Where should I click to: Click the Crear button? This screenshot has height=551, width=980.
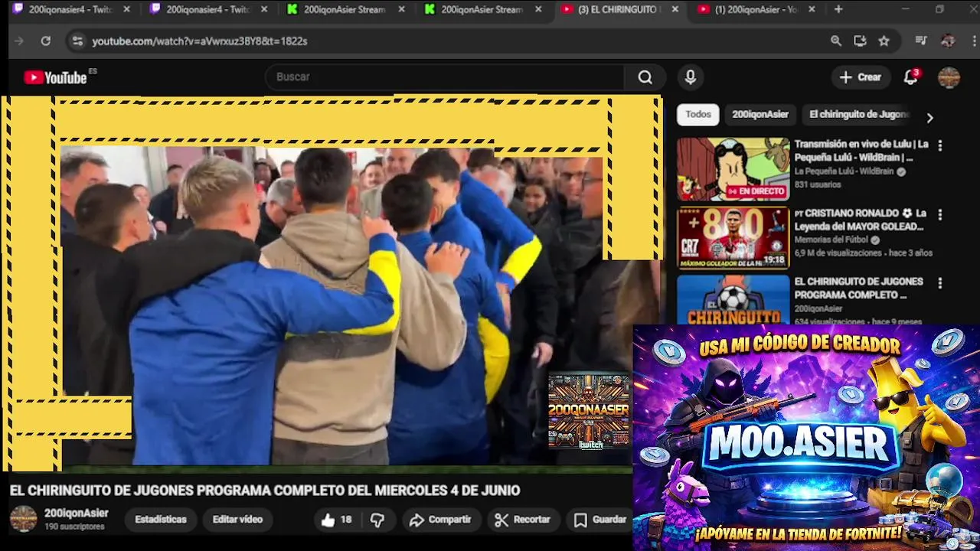[x=861, y=77]
